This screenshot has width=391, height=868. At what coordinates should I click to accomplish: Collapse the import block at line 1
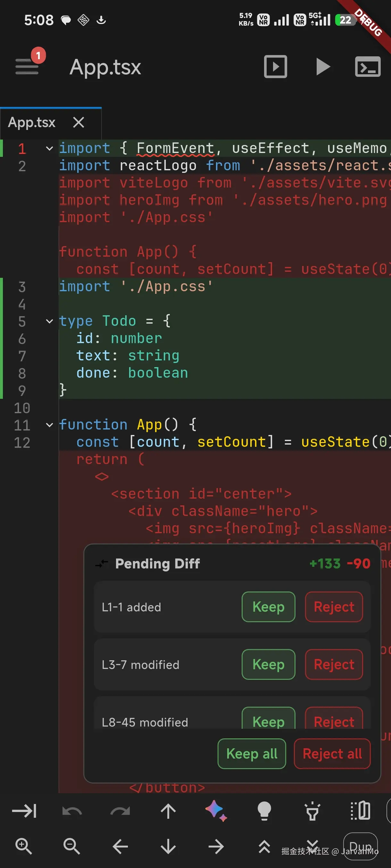(x=49, y=149)
